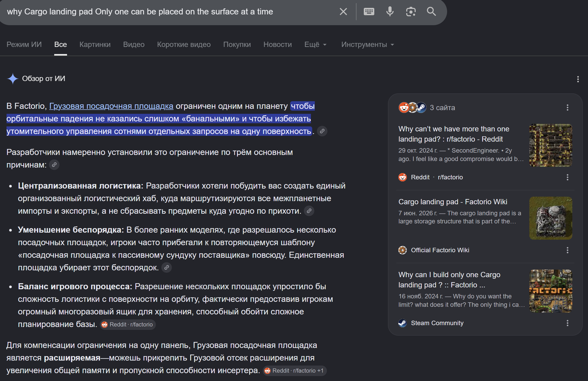The image size is (588, 381).
Task: Click the Steam Community favicon
Action: click(x=403, y=323)
